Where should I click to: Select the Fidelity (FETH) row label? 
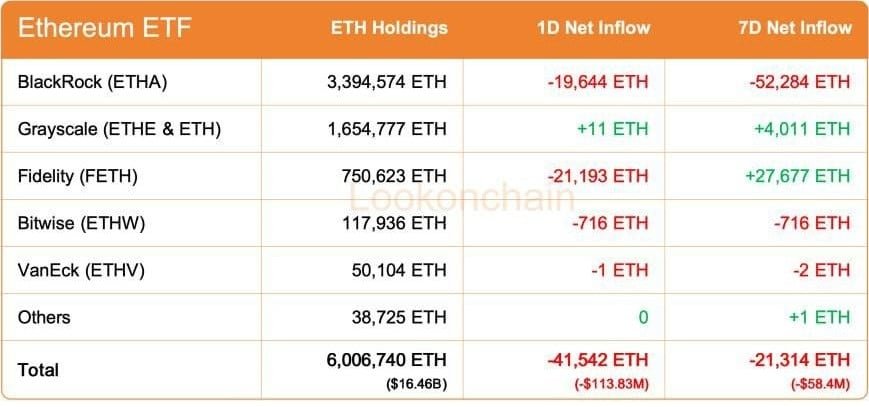(x=78, y=176)
